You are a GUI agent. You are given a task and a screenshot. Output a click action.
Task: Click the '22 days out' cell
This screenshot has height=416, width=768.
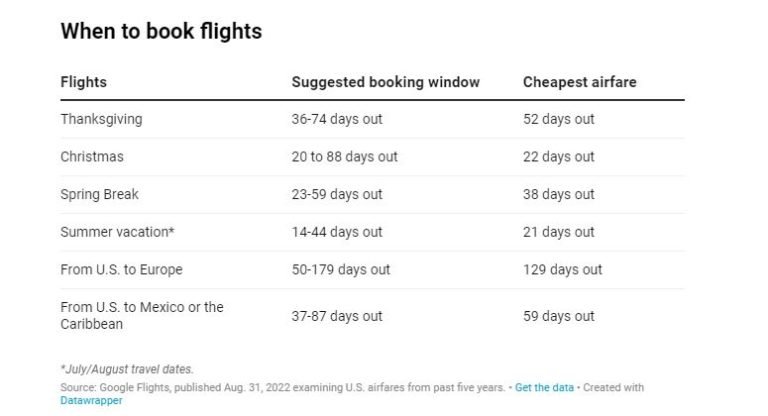558,157
